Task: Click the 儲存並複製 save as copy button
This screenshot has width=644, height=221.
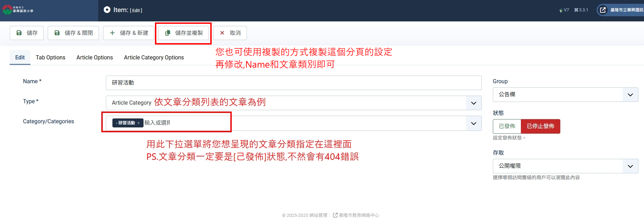Action: (184, 33)
